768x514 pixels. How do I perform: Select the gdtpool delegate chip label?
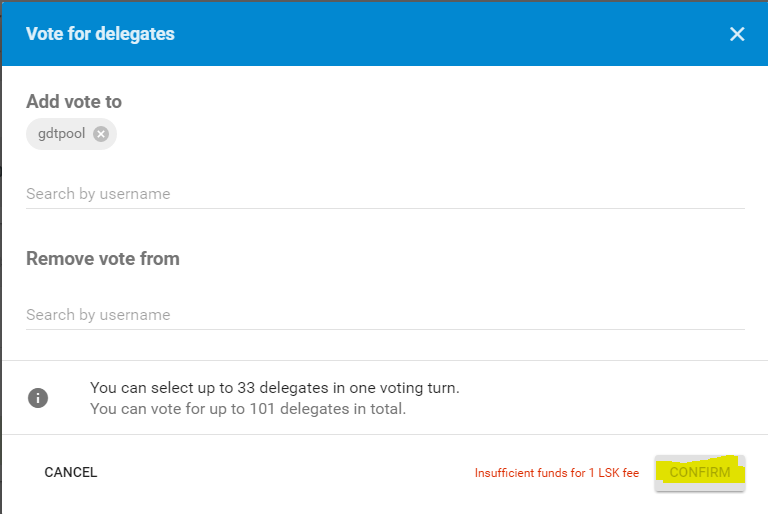(61, 134)
